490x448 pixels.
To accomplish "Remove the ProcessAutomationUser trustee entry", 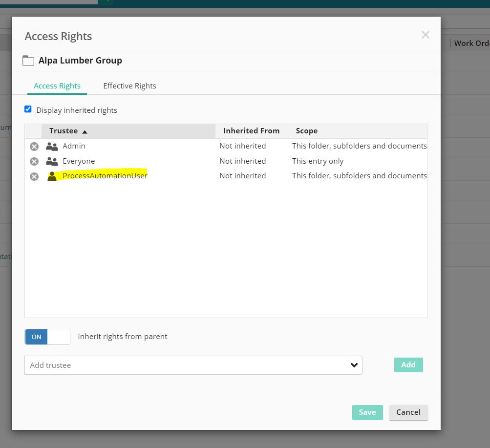I will [x=34, y=176].
